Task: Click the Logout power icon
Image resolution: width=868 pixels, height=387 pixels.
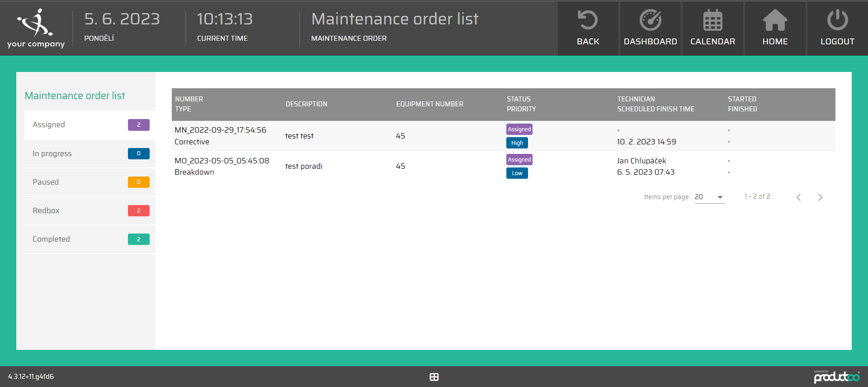Action: pyautogui.click(x=837, y=21)
